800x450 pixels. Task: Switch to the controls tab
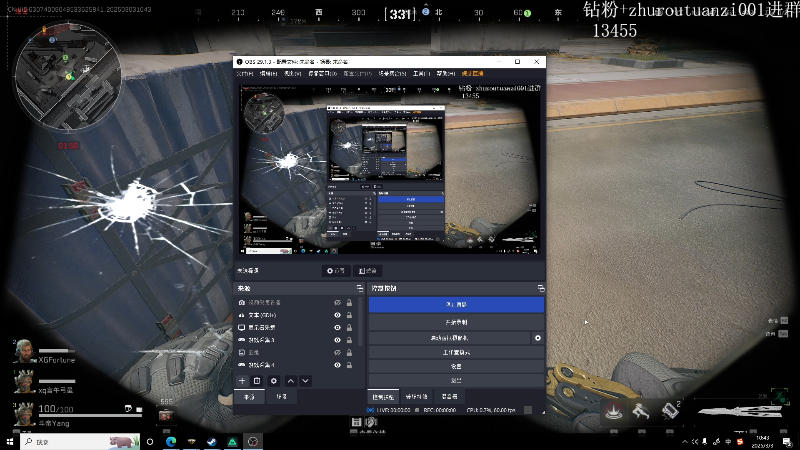click(383, 397)
